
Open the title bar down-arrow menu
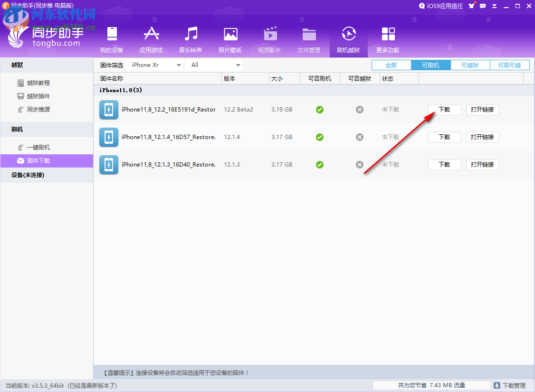(x=495, y=6)
